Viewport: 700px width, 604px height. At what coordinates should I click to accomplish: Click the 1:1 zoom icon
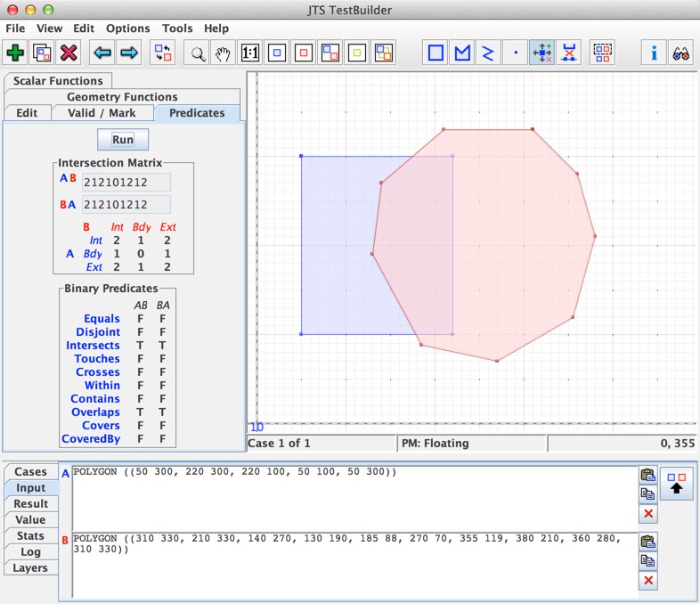coord(250,53)
